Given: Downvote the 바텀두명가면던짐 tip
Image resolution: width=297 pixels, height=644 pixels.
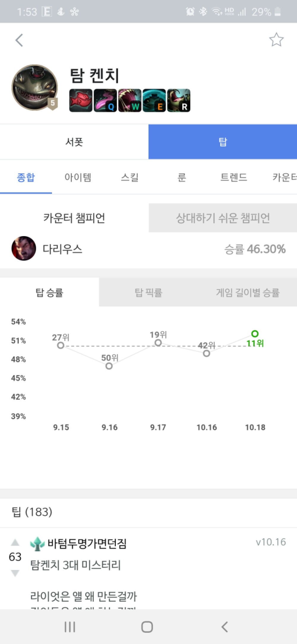Looking at the screenshot, I should pyautogui.click(x=15, y=573).
